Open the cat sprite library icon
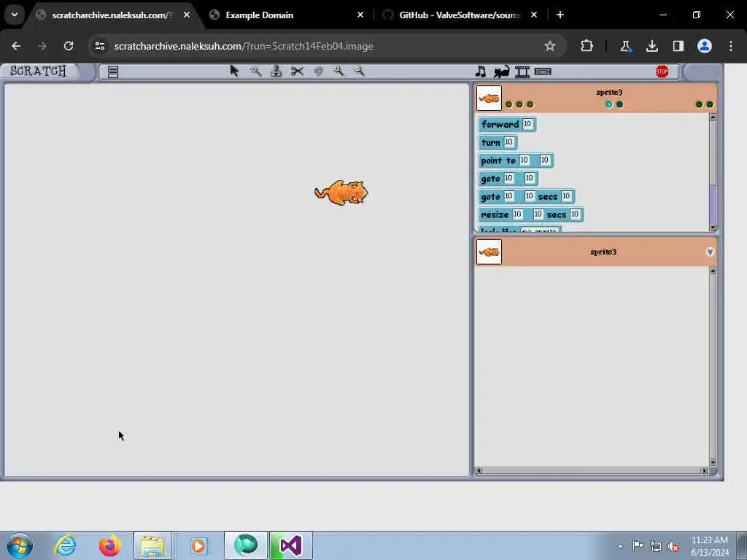747x560 pixels. point(501,72)
